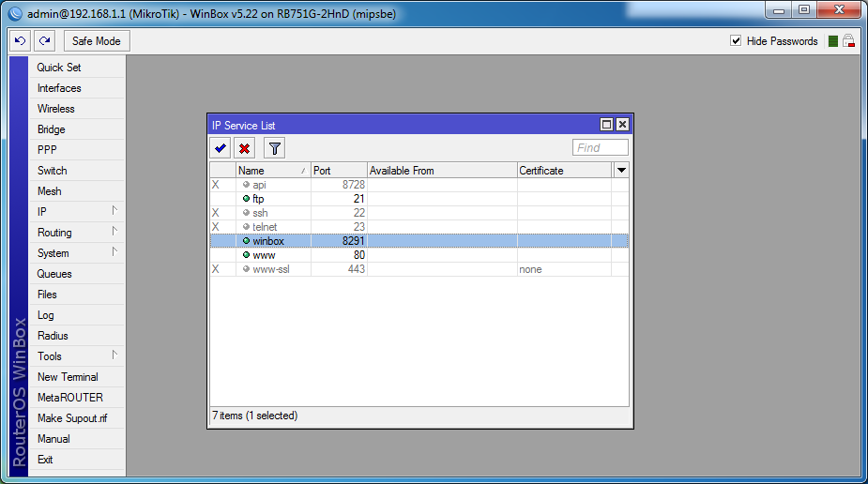Viewport: 868px width, 484px height.
Task: Open MetaROUTER menu item
Action: click(76, 398)
